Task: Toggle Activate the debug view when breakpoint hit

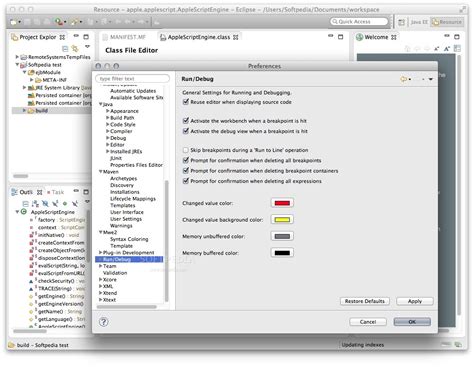Action: tap(186, 131)
